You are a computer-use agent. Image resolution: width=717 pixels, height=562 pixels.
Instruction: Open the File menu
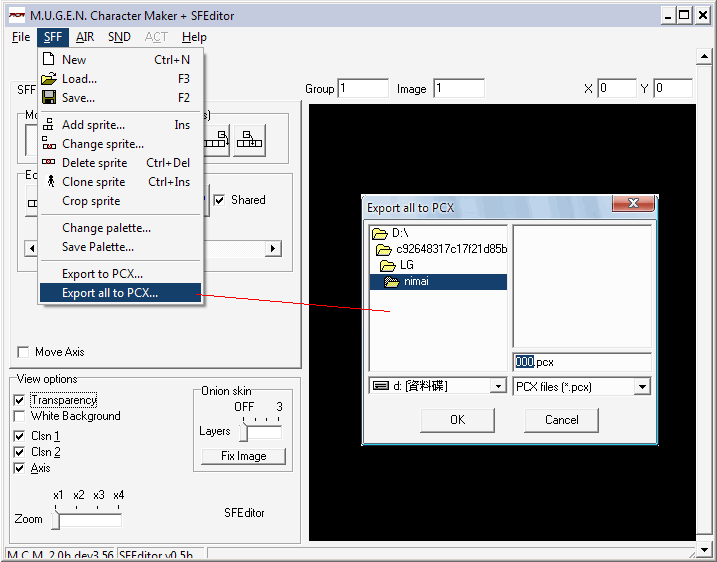coord(21,37)
